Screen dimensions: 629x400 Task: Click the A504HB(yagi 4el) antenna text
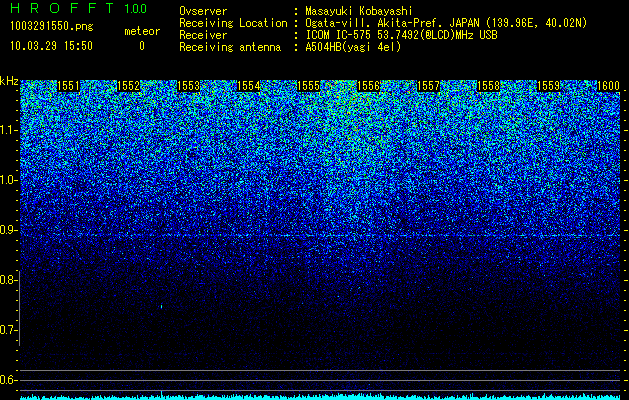353,47
